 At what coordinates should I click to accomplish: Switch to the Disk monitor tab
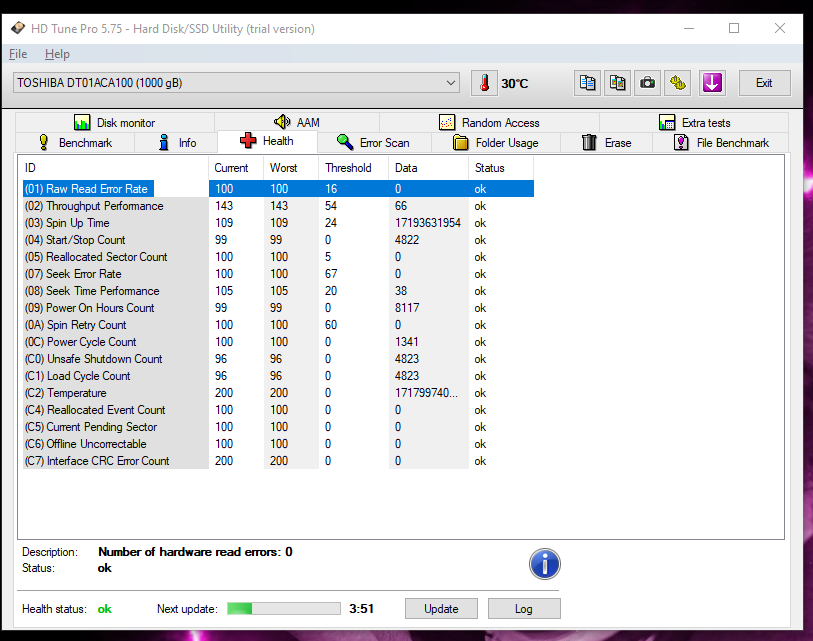[x=115, y=122]
